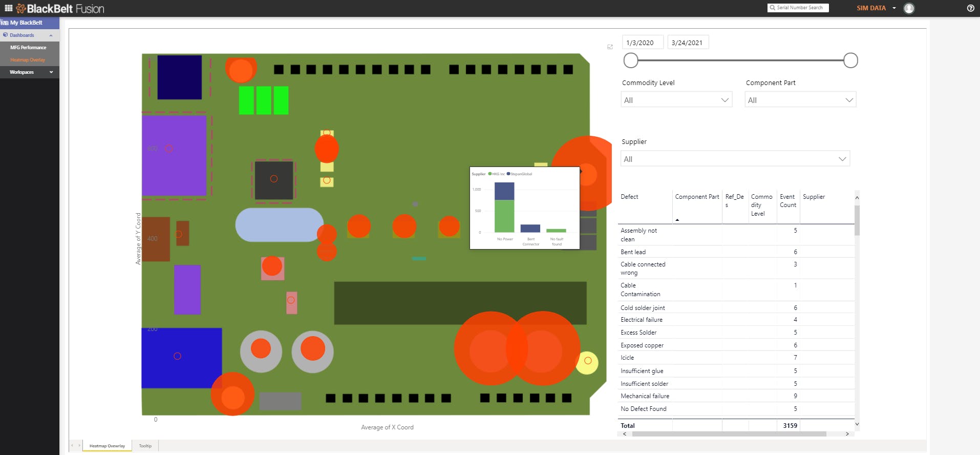Open the Component Part dropdown

(800, 100)
